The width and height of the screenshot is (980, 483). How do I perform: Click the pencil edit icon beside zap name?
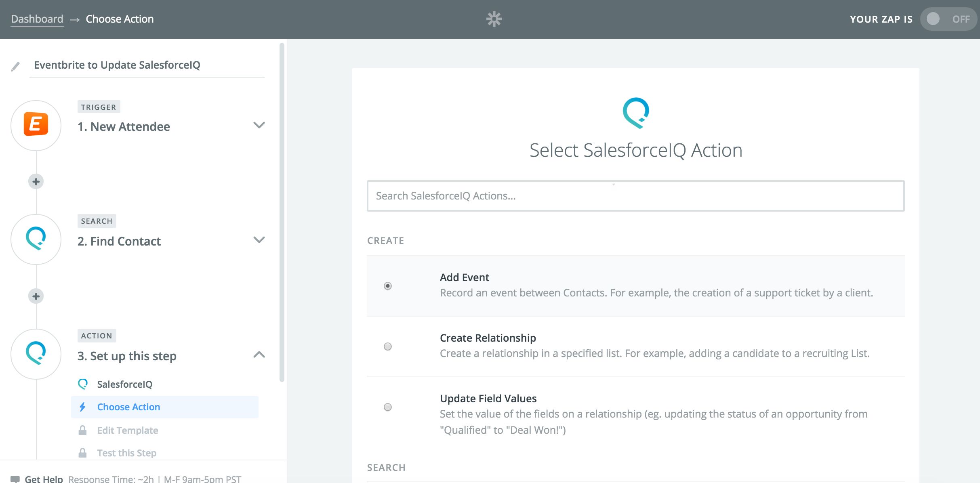pos(15,66)
